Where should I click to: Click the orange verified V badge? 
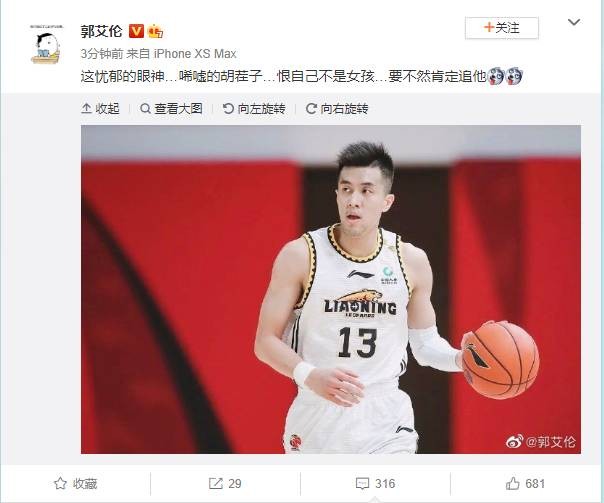click(x=136, y=30)
